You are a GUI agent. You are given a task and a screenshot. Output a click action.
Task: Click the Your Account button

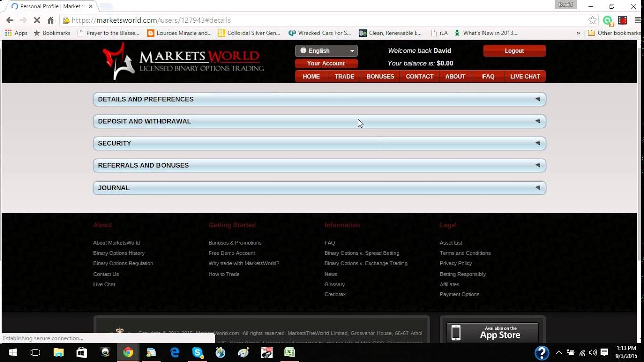(326, 63)
